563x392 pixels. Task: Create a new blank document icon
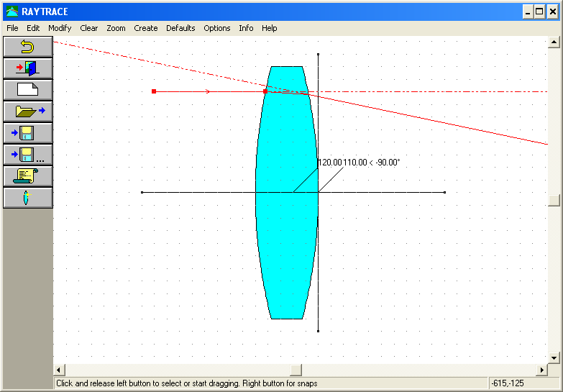[28, 90]
